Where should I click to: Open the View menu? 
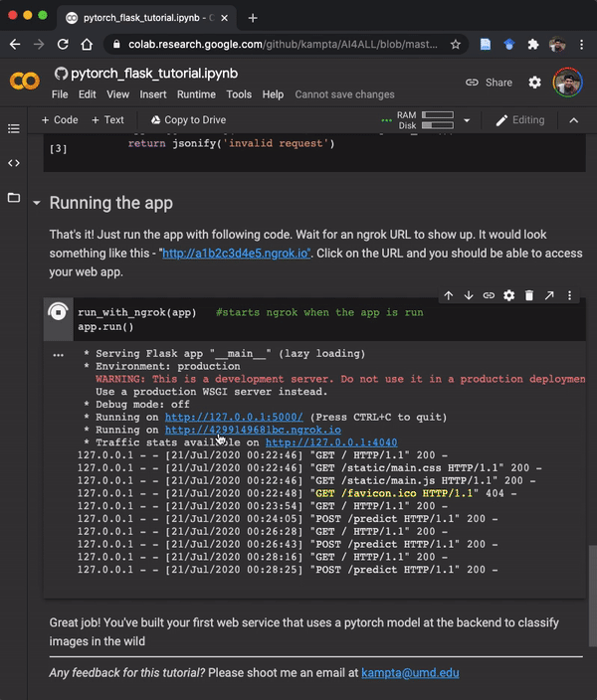[x=117, y=94]
